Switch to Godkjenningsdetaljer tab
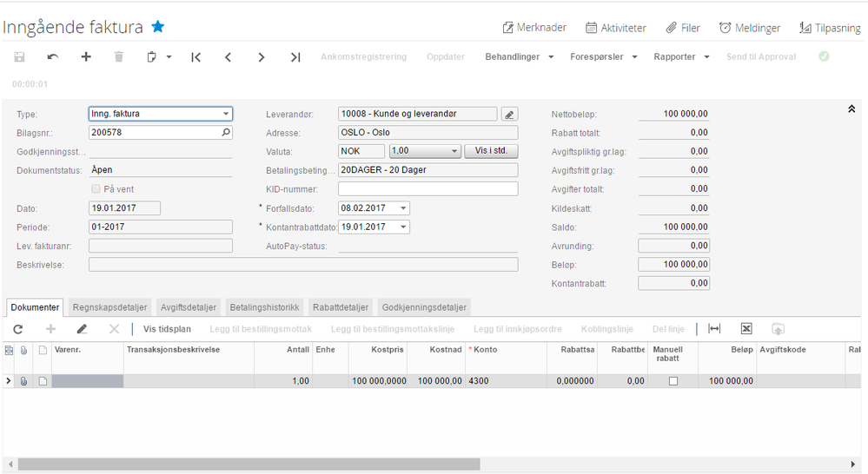 click(424, 307)
